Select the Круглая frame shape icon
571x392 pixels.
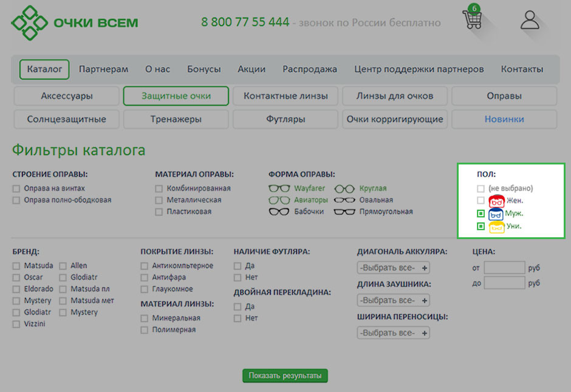[x=344, y=188]
